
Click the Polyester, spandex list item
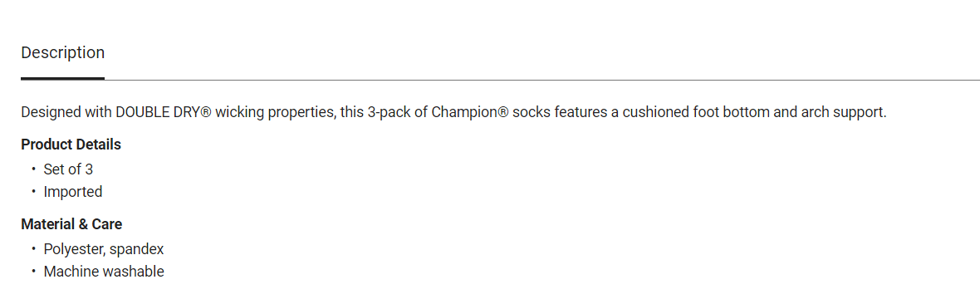(104, 249)
